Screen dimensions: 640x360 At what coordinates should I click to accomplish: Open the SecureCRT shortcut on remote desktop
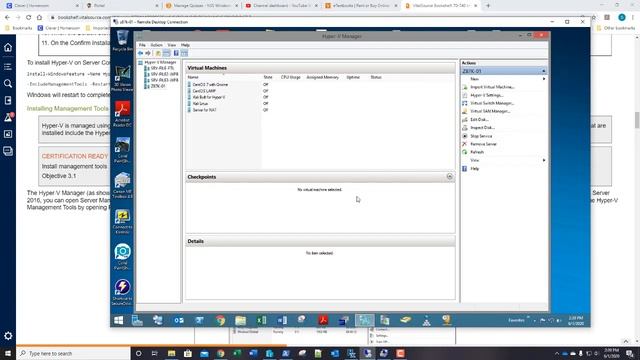tap(122, 292)
